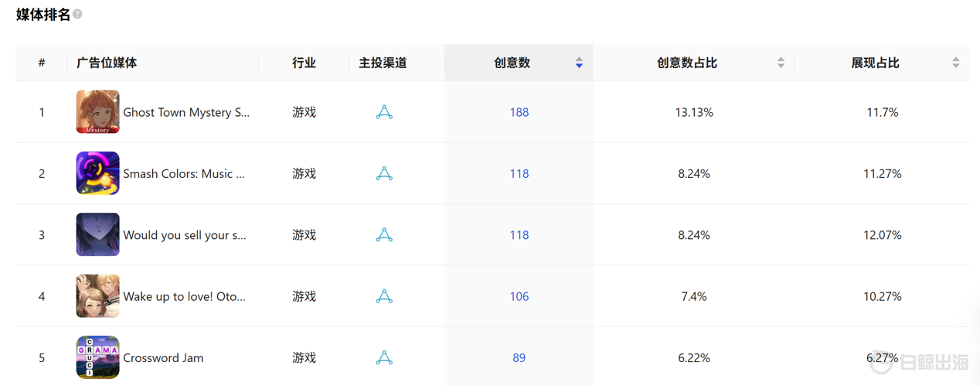Image resolution: width=980 pixels, height=386 pixels.
Task: Click App Store channel icon for Ghost Town Mystery
Action: (x=384, y=112)
